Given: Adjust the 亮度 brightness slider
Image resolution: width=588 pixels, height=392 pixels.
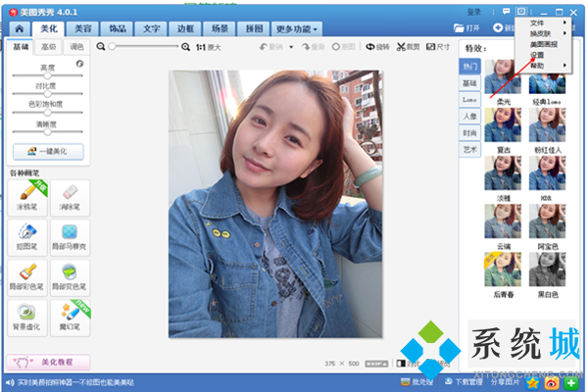Looking at the screenshot, I should pos(48,75).
